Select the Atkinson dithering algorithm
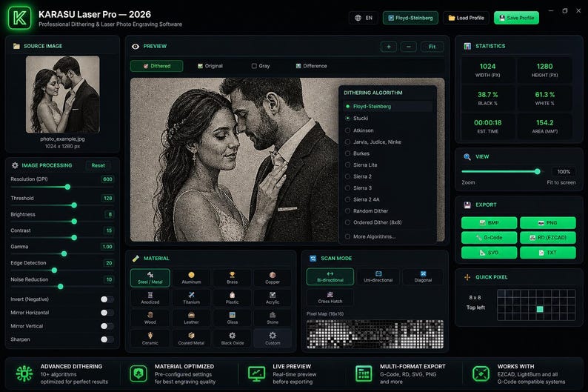Screen dimensions: 588x392 point(388,130)
